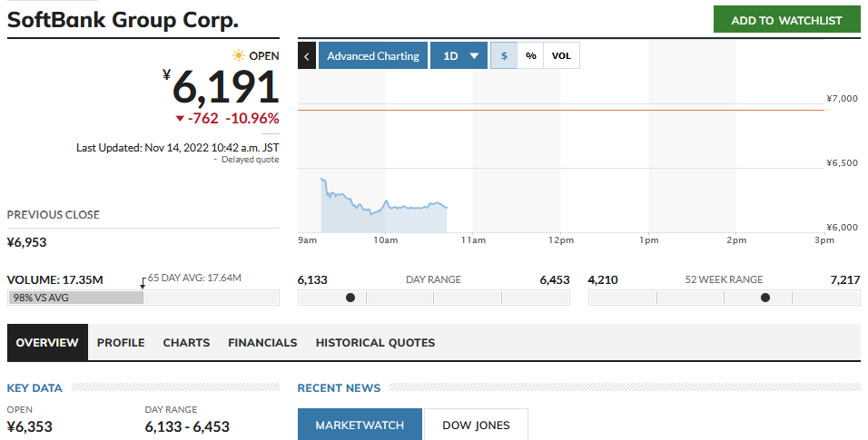Click the DAY RANGE label above the slider
The width and height of the screenshot is (868, 440).
coord(433,280)
